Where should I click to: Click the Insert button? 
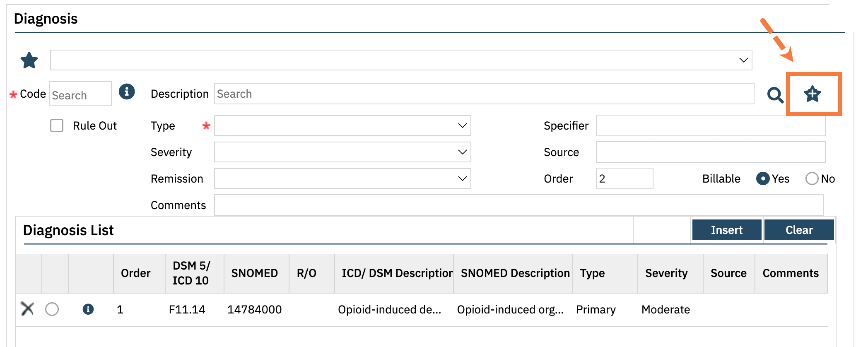coord(726,230)
